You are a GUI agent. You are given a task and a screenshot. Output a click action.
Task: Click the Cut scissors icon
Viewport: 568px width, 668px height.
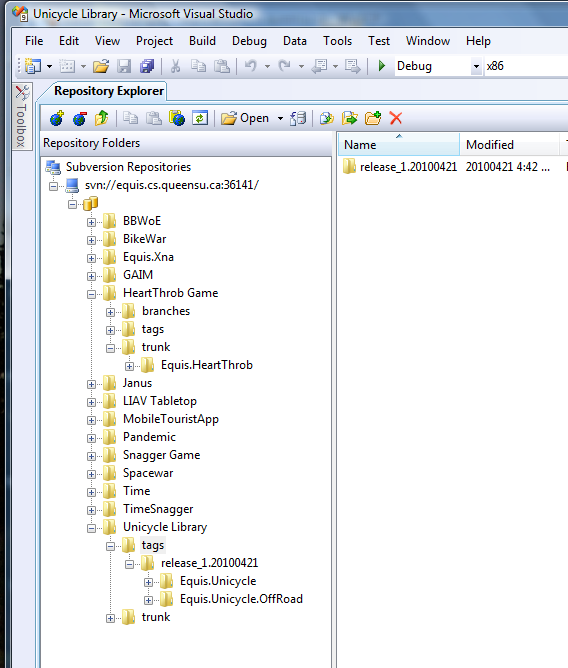pos(176,66)
